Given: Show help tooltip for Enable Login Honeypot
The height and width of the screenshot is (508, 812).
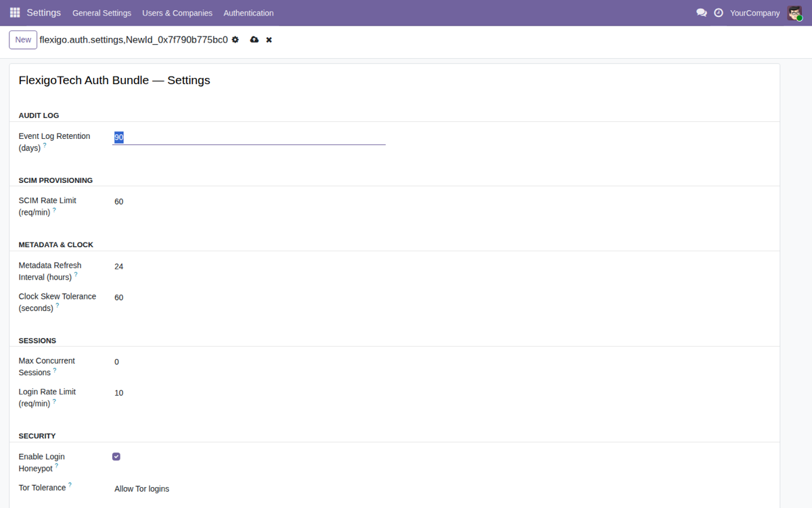Looking at the screenshot, I should click(57, 466).
